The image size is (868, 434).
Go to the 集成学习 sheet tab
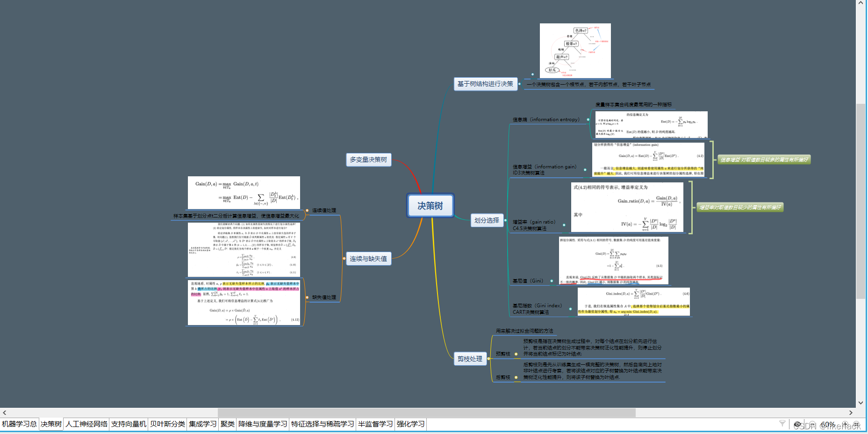pos(202,424)
